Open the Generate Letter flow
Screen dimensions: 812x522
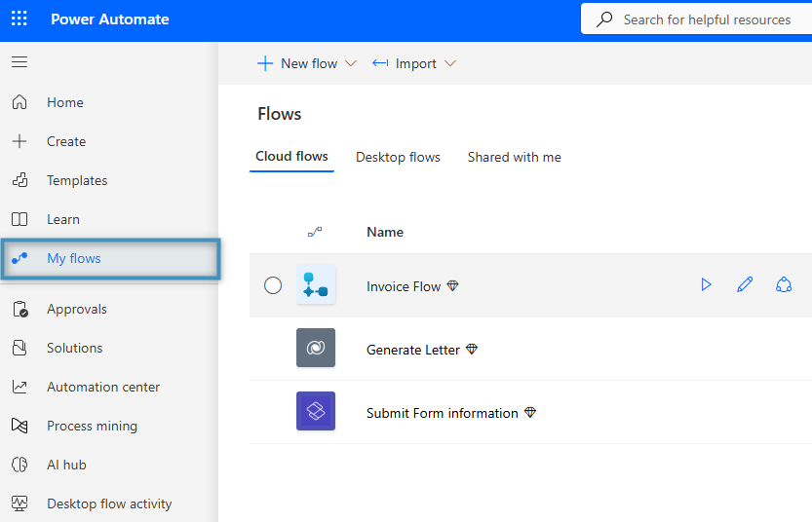coord(412,350)
